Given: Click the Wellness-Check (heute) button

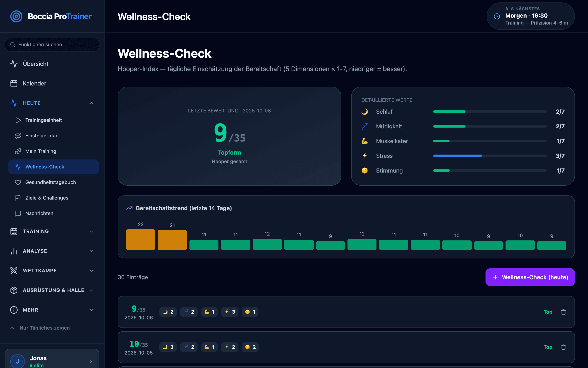Looking at the screenshot, I should click(x=530, y=277).
